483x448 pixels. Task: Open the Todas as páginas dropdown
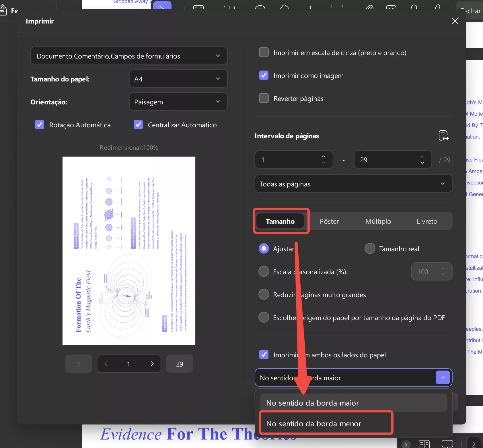(x=353, y=184)
